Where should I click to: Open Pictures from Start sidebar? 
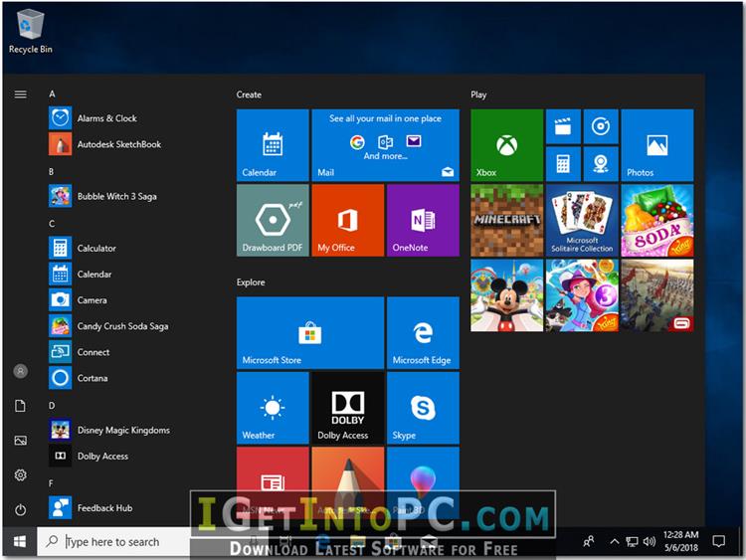click(x=21, y=441)
